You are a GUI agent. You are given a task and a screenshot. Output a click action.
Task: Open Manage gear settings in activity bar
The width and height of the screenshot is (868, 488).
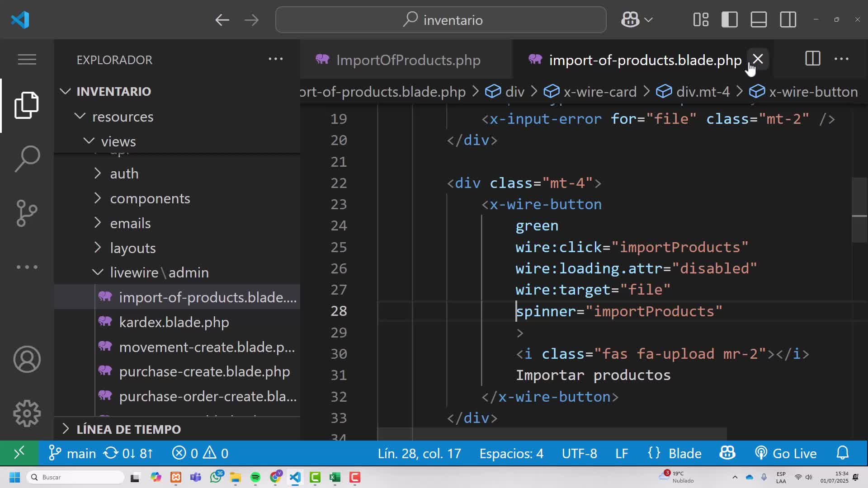point(27,413)
